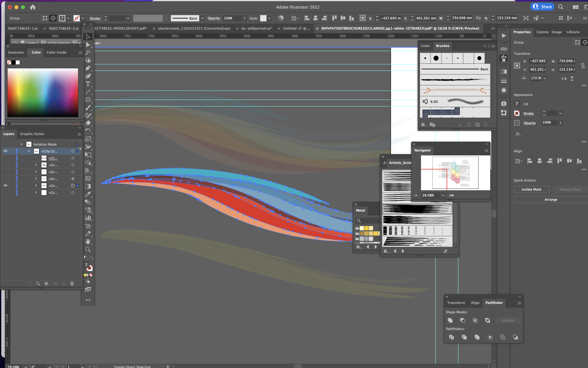The height and width of the screenshot is (368, 588).
Task: Click the Isolate Mask button
Action: (531, 189)
